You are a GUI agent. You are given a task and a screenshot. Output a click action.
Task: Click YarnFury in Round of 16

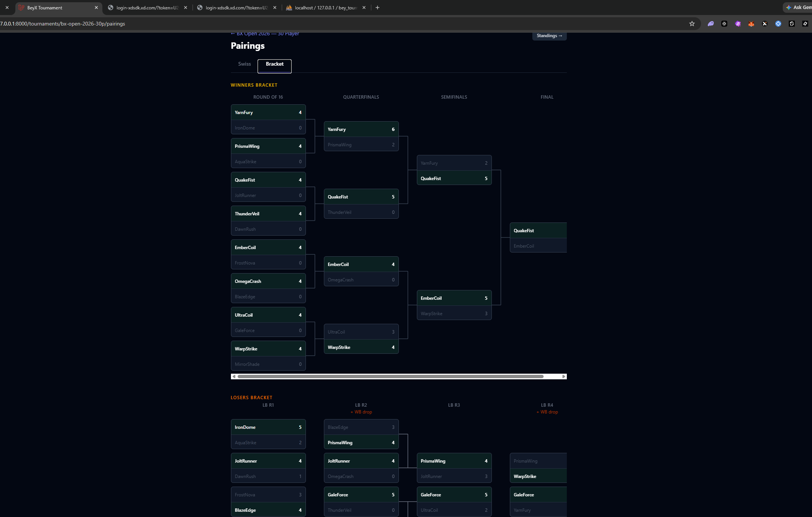click(x=268, y=112)
